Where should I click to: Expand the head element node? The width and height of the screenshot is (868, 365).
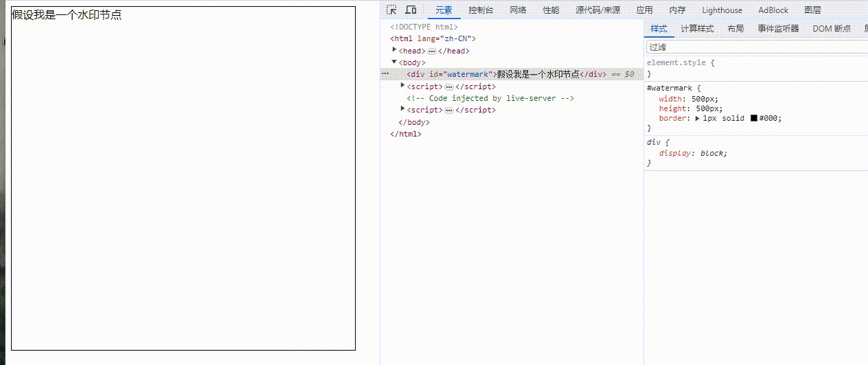[x=394, y=50]
